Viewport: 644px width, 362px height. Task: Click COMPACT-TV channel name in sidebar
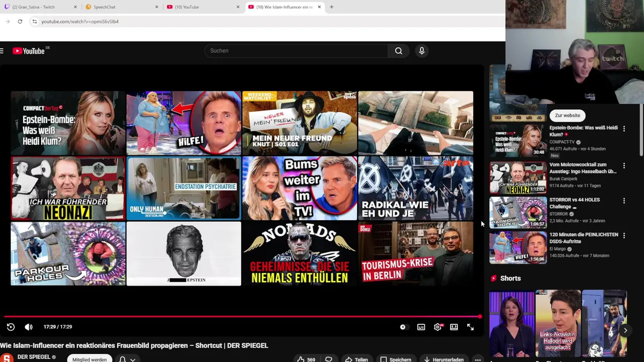click(x=562, y=142)
